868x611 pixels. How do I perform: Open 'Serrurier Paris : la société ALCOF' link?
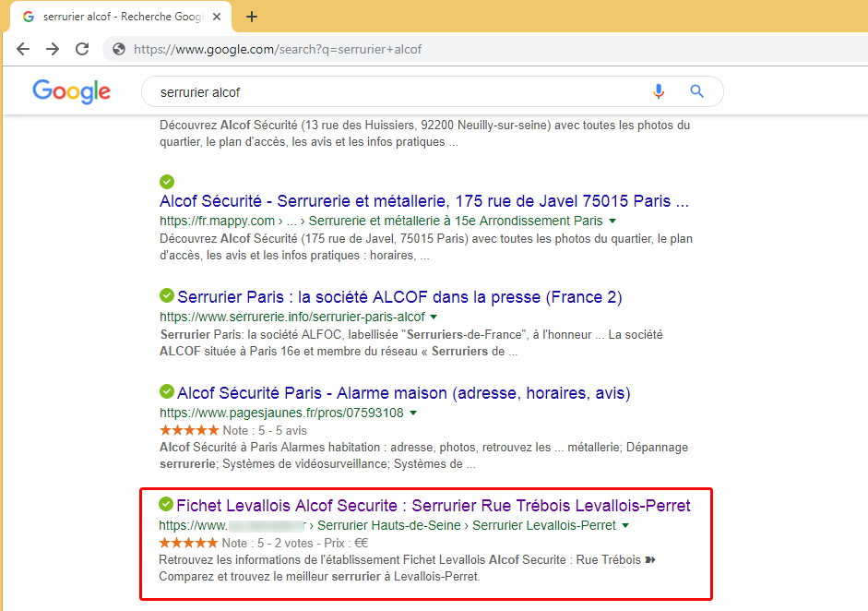(399, 297)
